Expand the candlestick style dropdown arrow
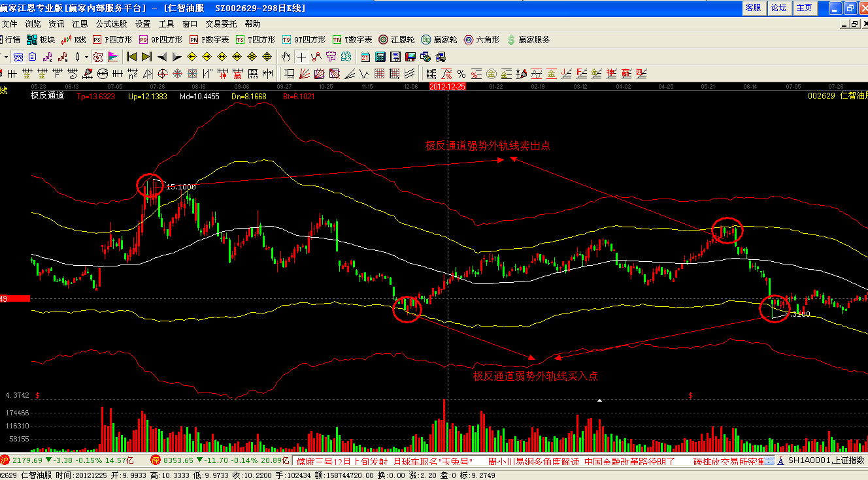 [86, 57]
